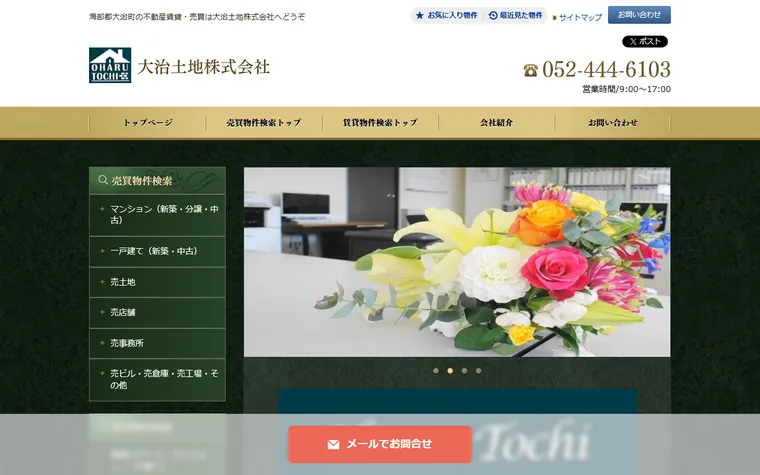760x475 pixels.
Task: Click the メールでお問合せ red button
Action: [380, 444]
